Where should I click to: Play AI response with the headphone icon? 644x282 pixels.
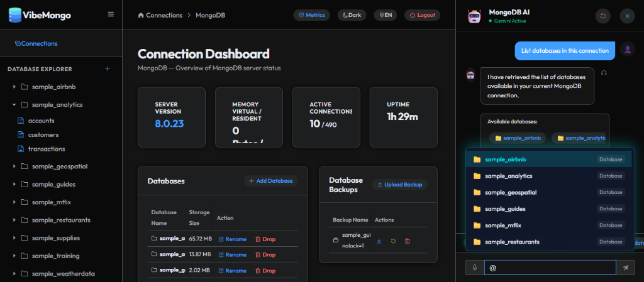604,73
